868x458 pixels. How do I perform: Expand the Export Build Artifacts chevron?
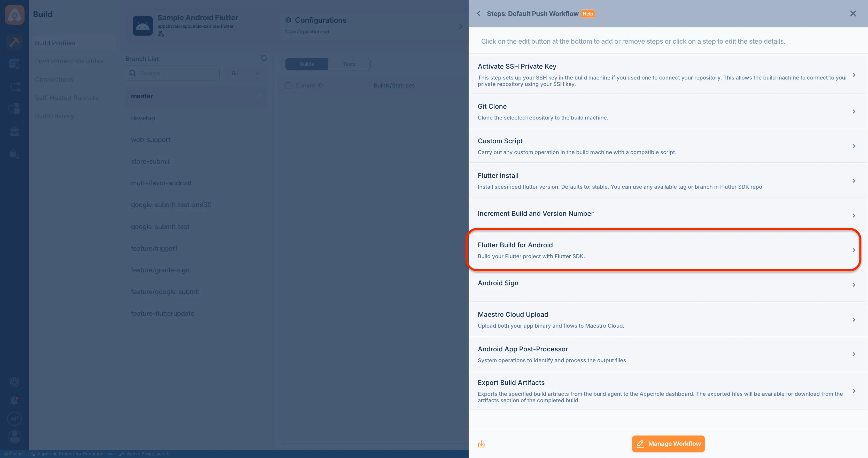854,391
